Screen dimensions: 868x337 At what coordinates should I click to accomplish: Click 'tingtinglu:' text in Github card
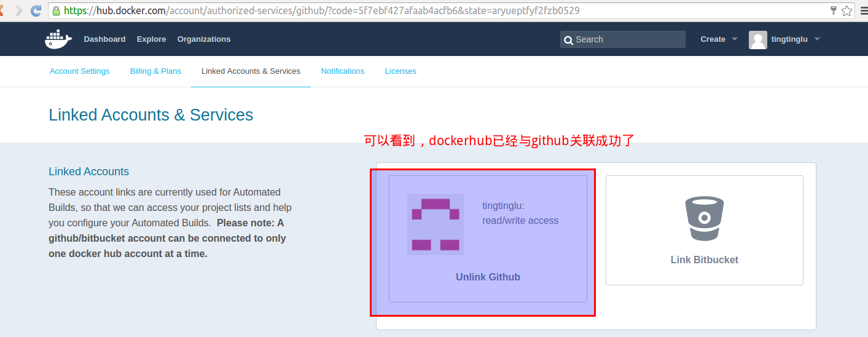pyautogui.click(x=503, y=205)
